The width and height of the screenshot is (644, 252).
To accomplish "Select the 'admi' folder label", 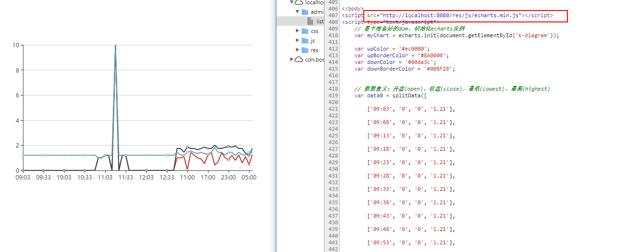I will (317, 12).
